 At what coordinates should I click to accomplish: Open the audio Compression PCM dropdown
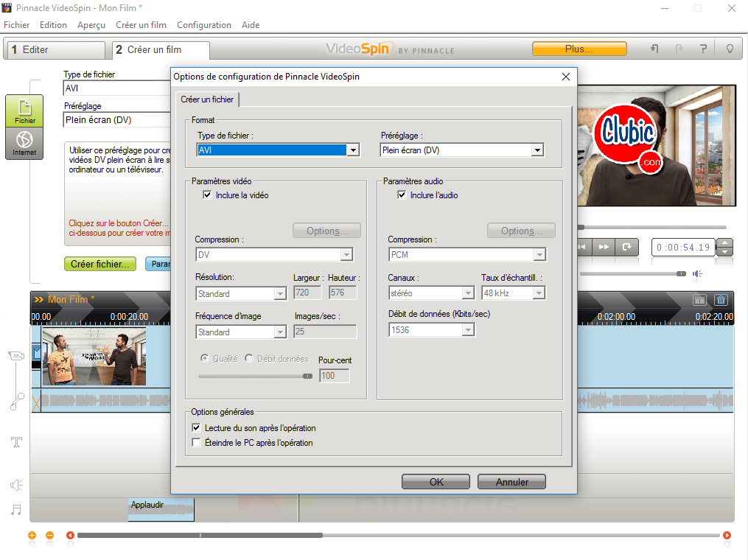(x=539, y=255)
